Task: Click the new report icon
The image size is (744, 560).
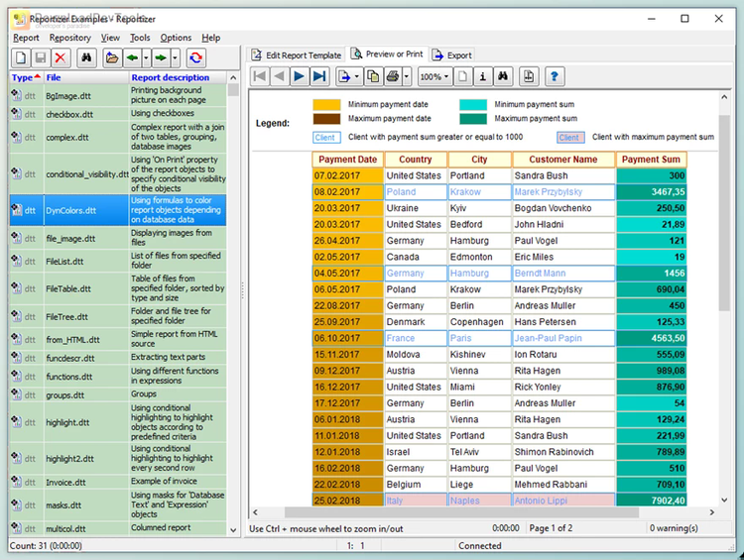Action: point(18,58)
